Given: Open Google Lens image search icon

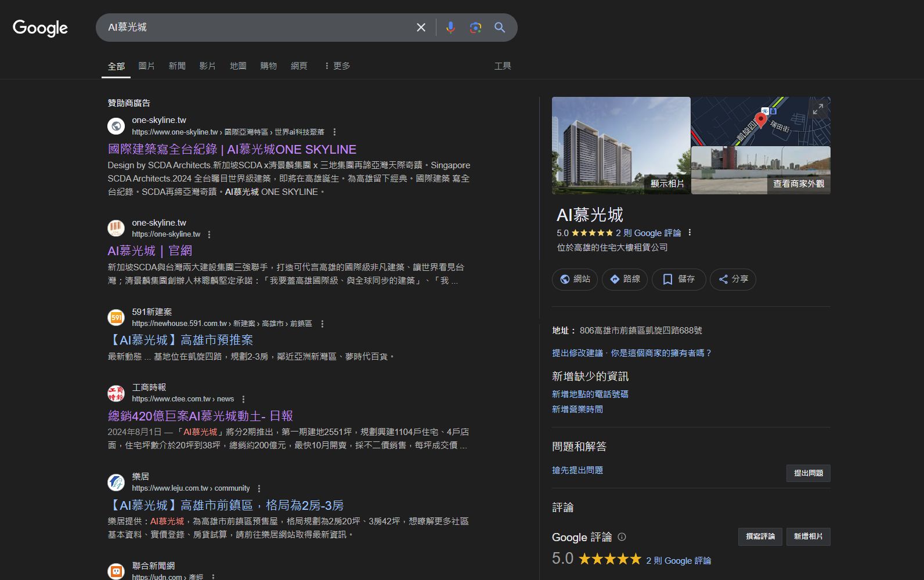Looking at the screenshot, I should tap(475, 27).
